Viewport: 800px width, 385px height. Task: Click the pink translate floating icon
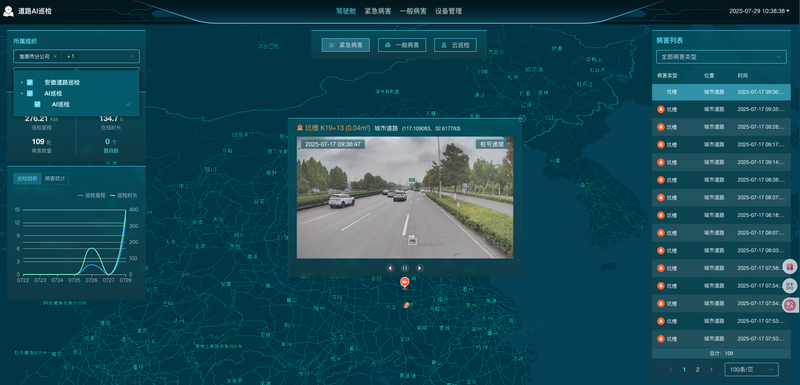pos(790,305)
